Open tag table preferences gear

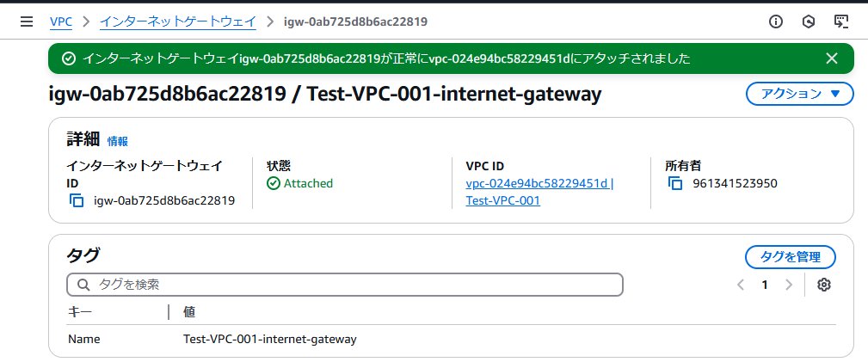click(x=824, y=285)
